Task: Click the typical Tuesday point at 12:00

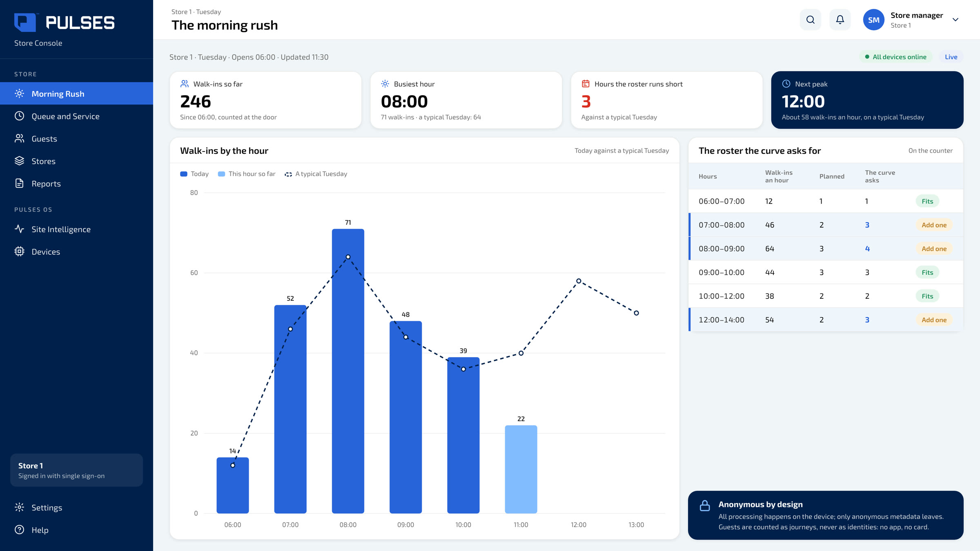Action: tap(579, 281)
